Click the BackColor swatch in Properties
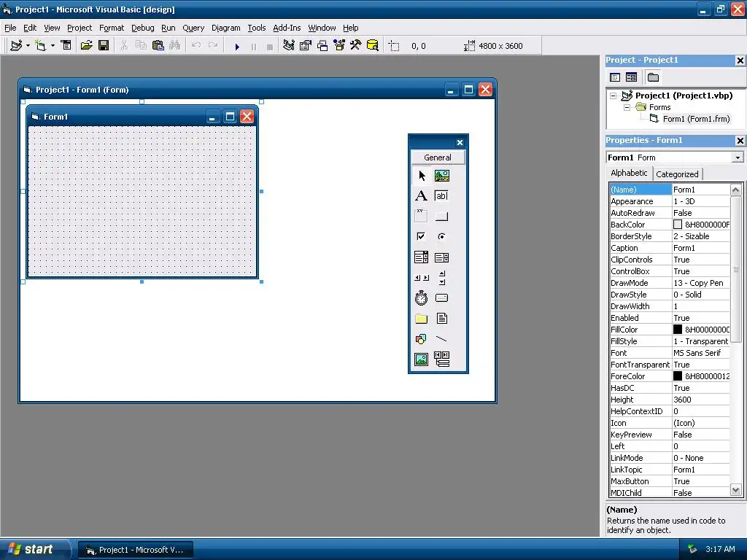The height and width of the screenshot is (560, 747). pyautogui.click(x=678, y=225)
